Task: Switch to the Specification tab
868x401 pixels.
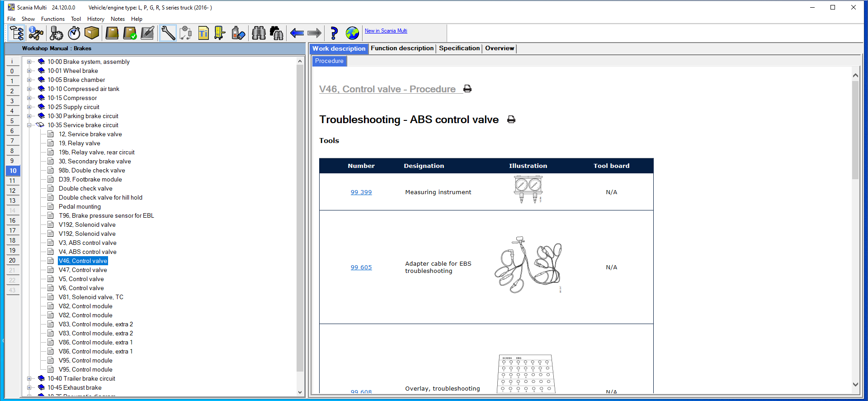Action: coord(459,48)
